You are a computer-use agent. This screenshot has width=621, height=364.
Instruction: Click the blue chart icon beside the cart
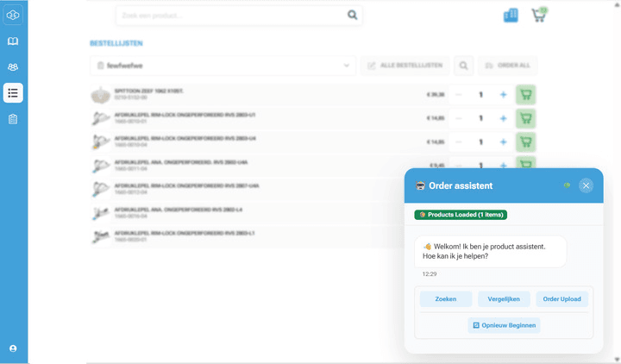click(511, 15)
